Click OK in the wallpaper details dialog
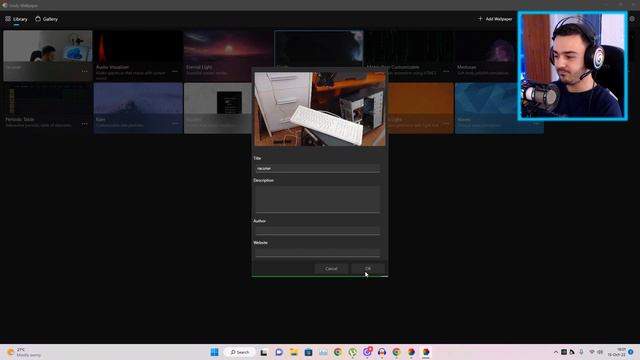This screenshot has width=640, height=360. coord(368,269)
